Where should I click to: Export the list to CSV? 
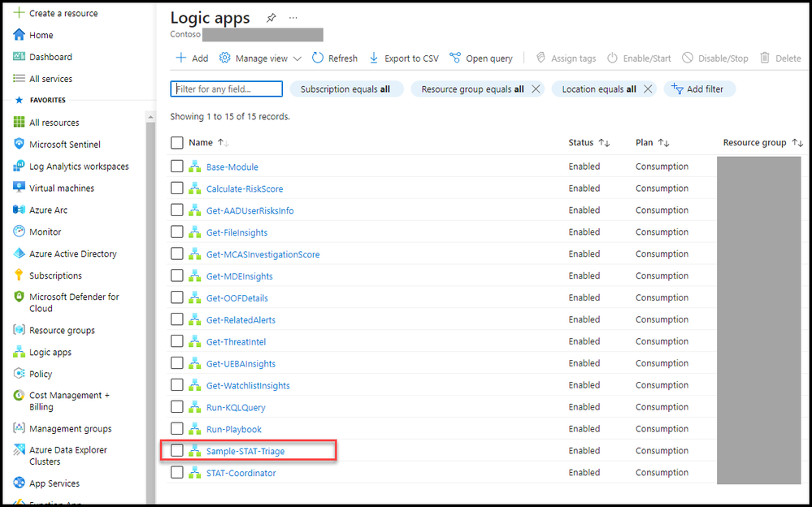(404, 58)
